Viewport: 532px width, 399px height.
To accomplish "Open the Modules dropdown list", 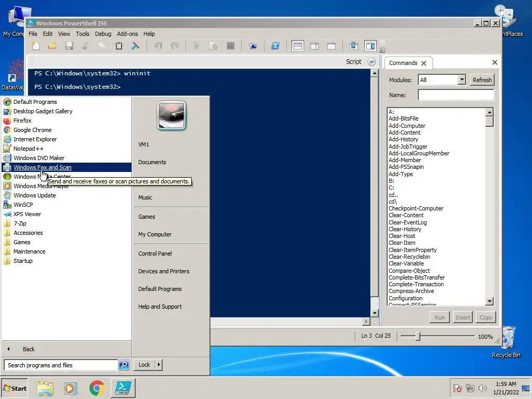I will coord(462,79).
